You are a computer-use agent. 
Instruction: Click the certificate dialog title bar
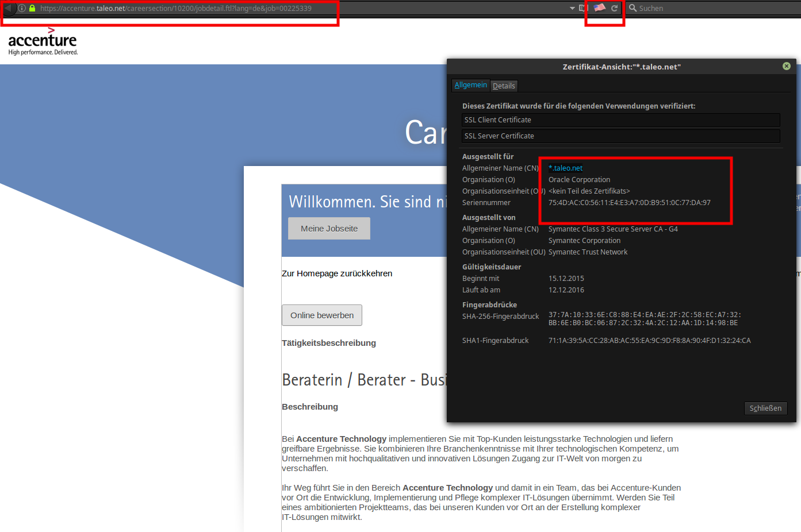pos(622,67)
